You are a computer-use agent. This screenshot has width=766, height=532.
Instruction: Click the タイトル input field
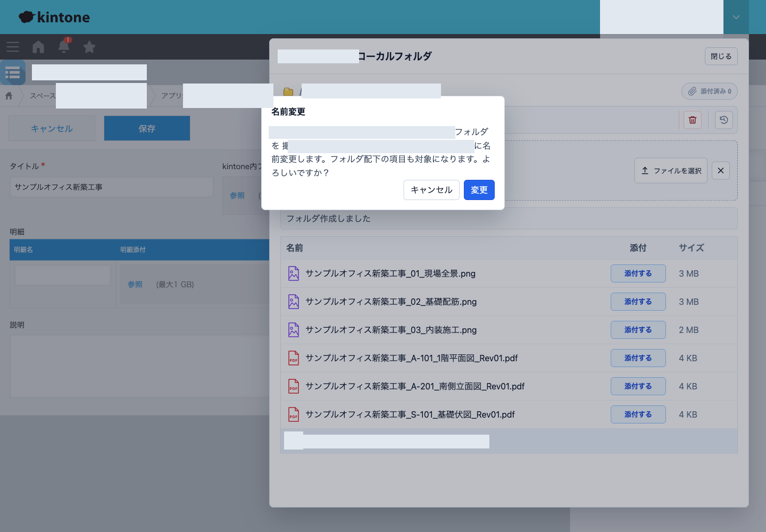[112, 187]
